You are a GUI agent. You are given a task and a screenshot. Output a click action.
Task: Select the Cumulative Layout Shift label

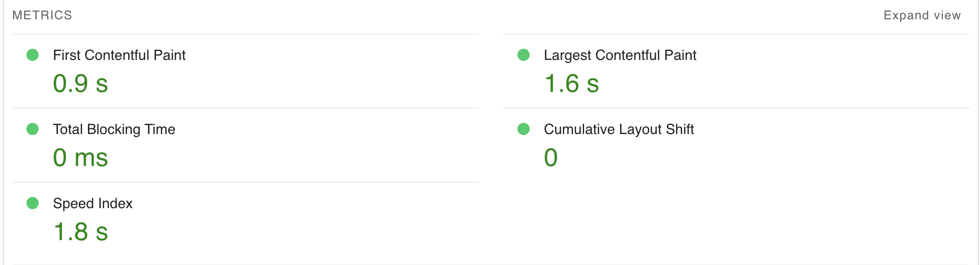(x=619, y=129)
